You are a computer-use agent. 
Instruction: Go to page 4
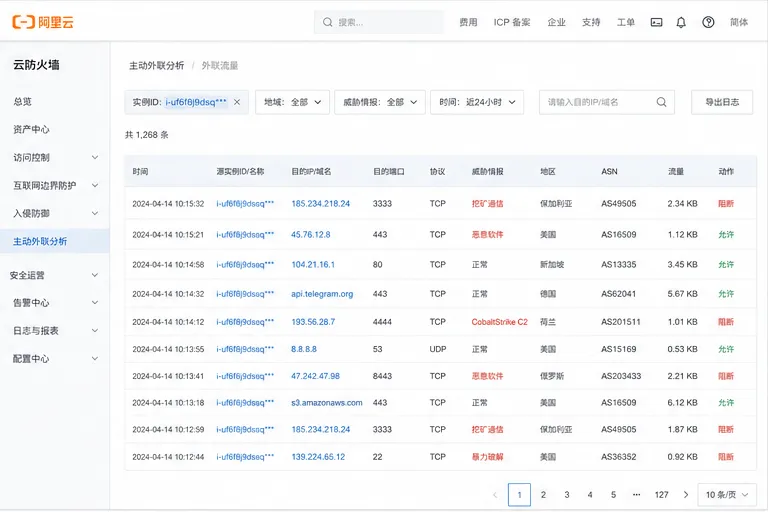click(x=590, y=495)
